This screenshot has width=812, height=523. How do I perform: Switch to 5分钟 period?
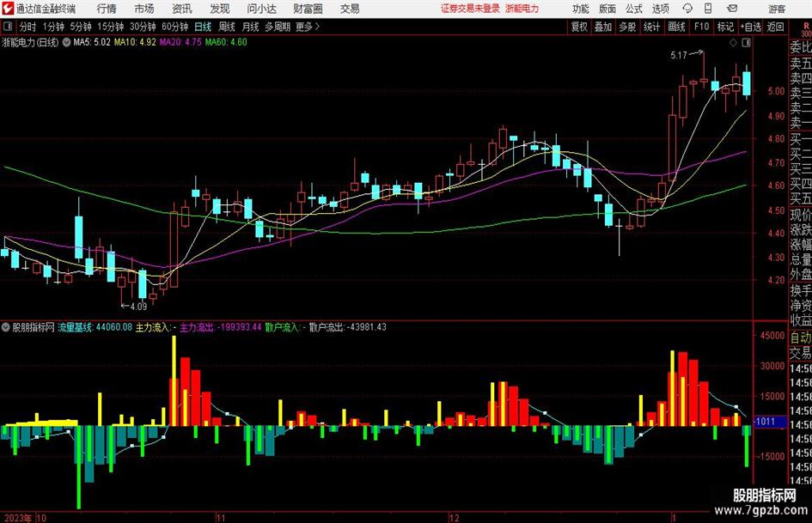pos(80,27)
